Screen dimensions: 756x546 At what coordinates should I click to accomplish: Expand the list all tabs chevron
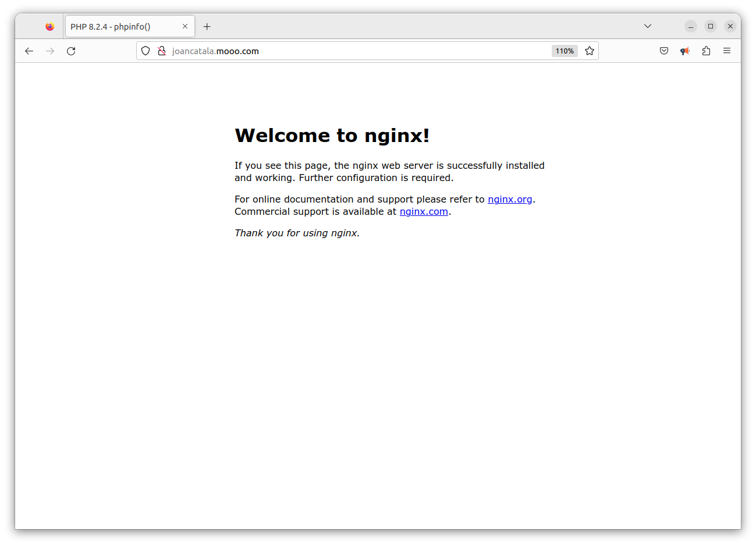[x=648, y=26]
